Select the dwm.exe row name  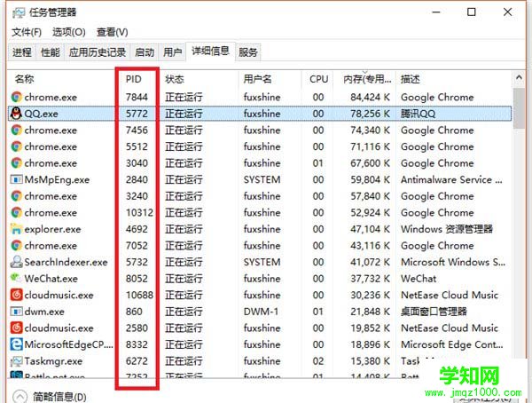44,312
